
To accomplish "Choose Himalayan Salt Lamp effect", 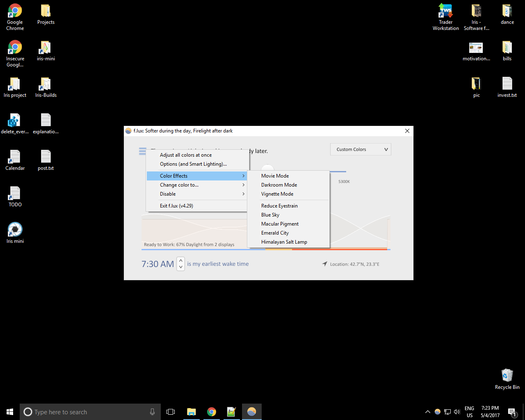I will (288, 242).
